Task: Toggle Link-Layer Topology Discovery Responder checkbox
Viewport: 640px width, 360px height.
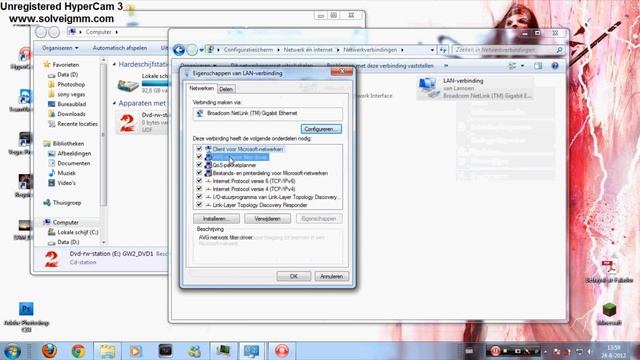Action: pyautogui.click(x=199, y=205)
